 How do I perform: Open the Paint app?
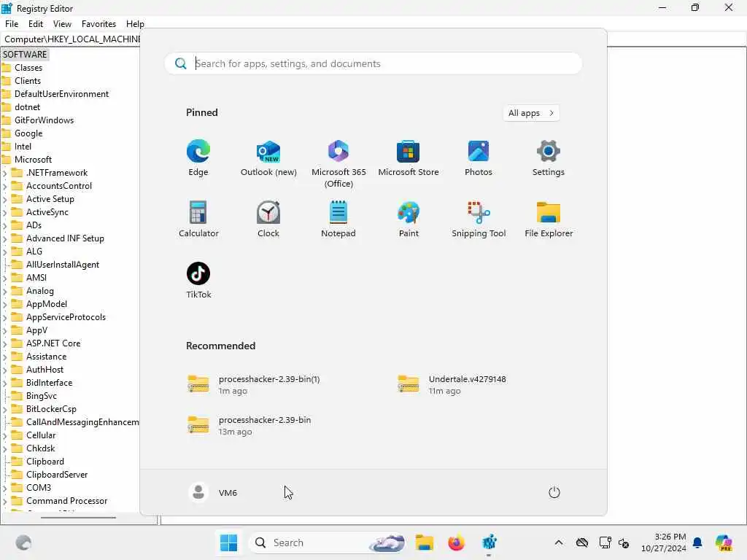click(409, 219)
